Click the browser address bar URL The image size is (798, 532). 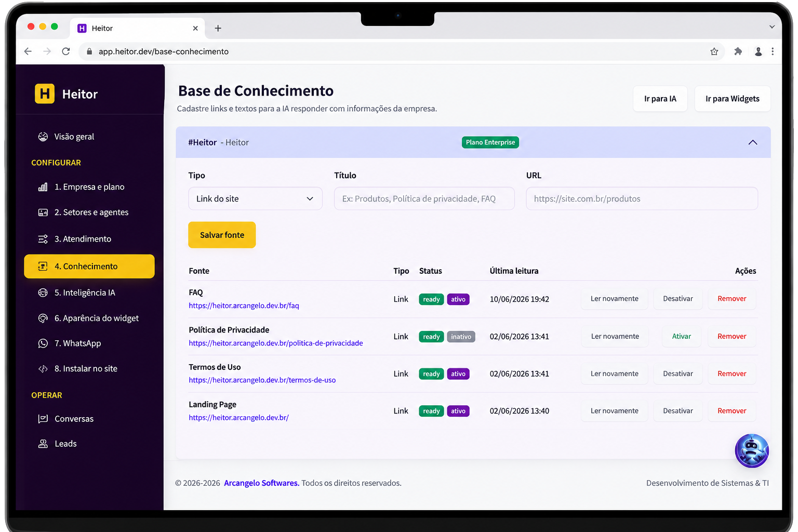point(164,51)
